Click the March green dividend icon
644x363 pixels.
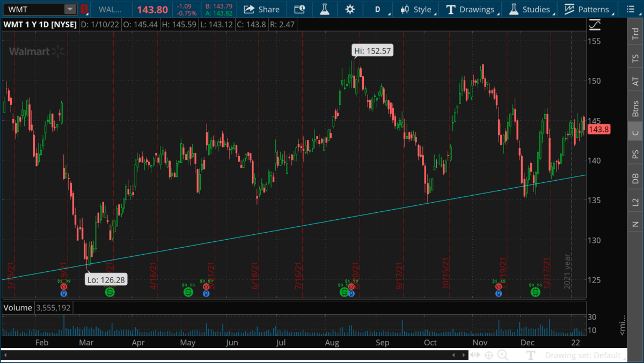tap(109, 292)
